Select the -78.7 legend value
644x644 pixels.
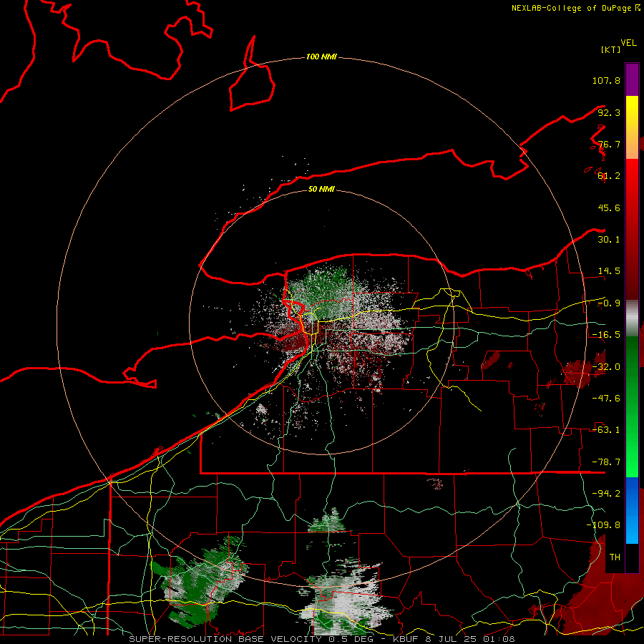(x=606, y=462)
